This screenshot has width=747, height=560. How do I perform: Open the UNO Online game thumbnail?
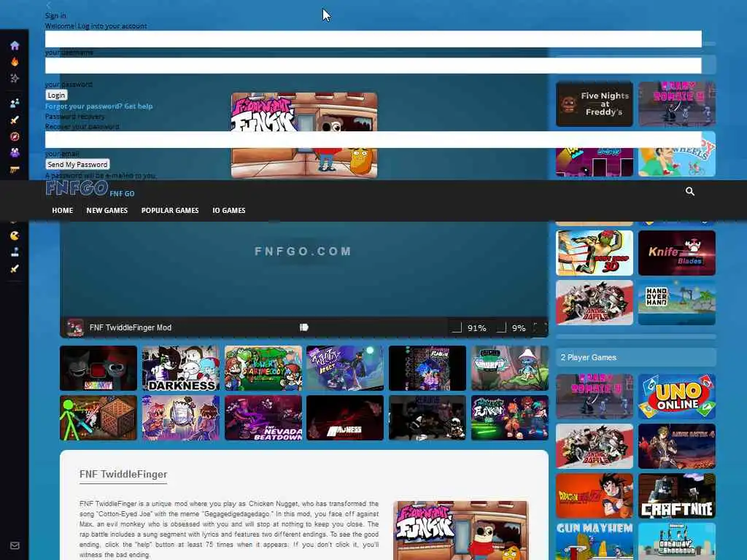[x=676, y=397]
